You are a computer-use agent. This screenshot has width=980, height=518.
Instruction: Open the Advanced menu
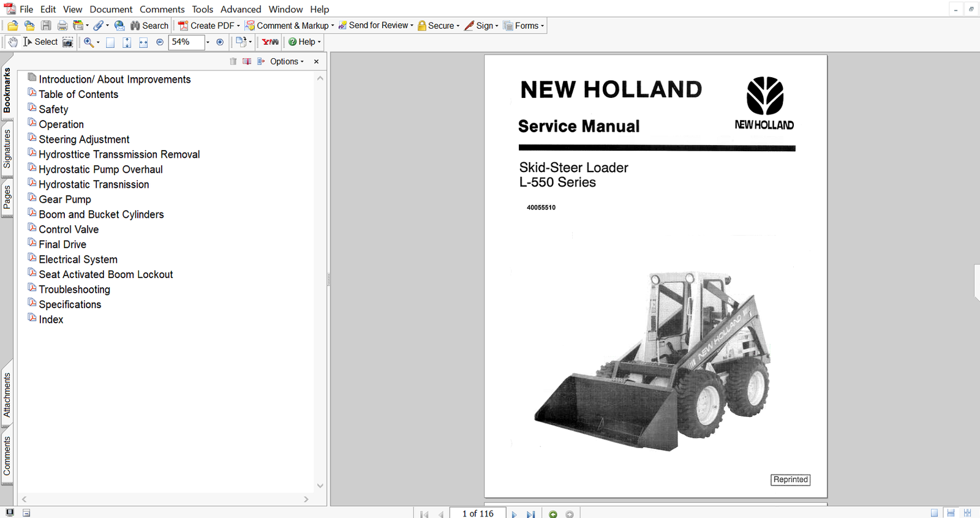click(x=241, y=9)
